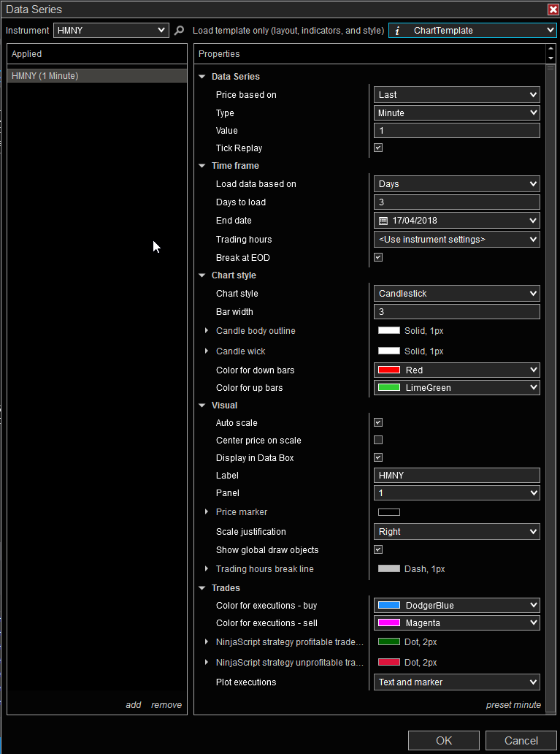Expand Candle wick settings

(207, 351)
